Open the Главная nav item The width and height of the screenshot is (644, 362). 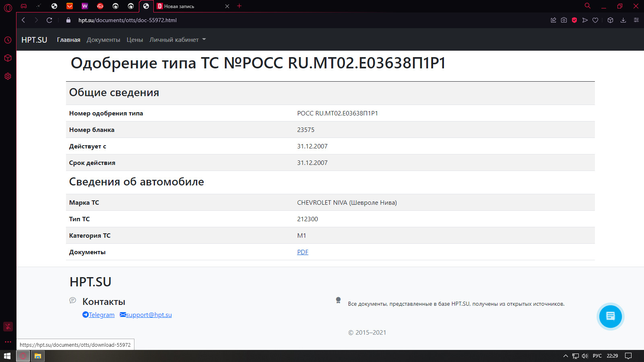pos(68,40)
